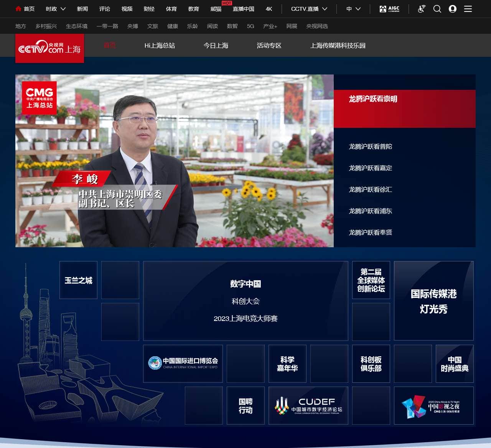
Task: Click the 生态环境 link
Action: pyautogui.click(x=77, y=26)
